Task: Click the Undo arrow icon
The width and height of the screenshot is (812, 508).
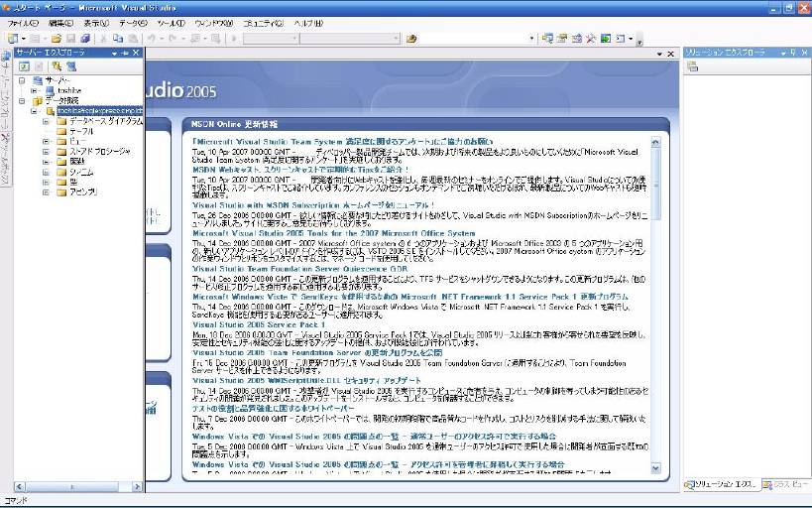Action: [x=152, y=39]
